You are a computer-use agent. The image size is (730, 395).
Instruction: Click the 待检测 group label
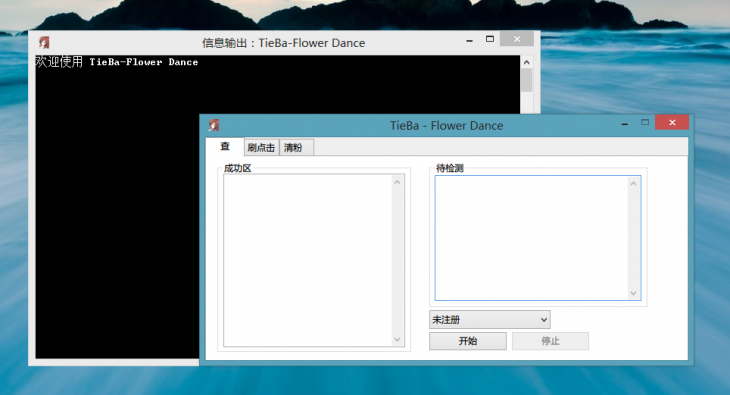point(449,168)
